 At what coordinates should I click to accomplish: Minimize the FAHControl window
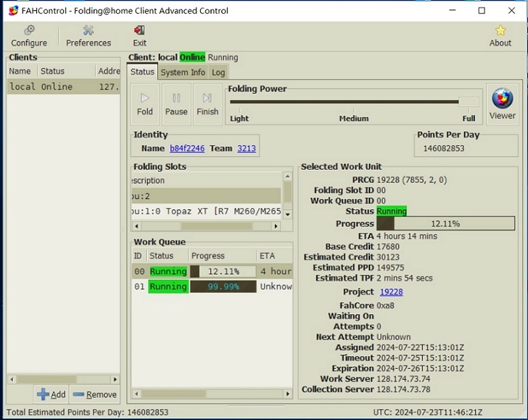click(452, 10)
